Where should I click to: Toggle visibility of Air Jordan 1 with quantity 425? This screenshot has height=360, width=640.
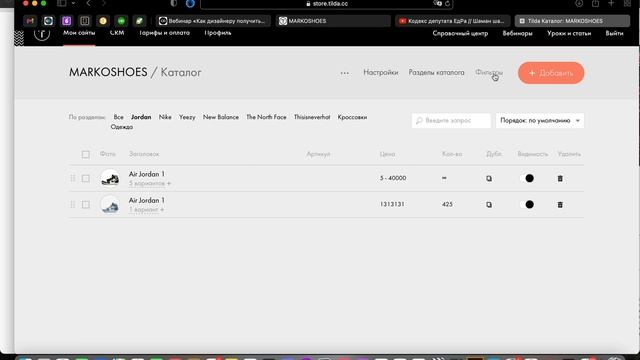526,204
